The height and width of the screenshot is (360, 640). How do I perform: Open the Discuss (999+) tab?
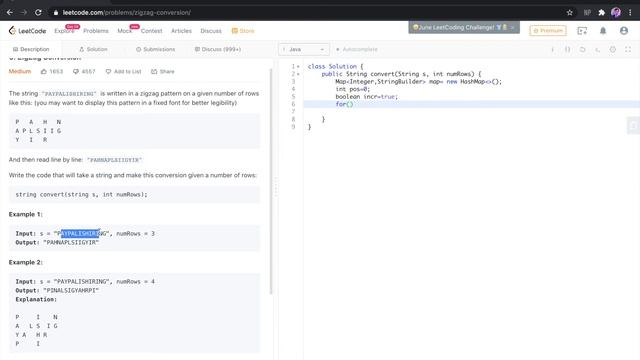coord(218,49)
